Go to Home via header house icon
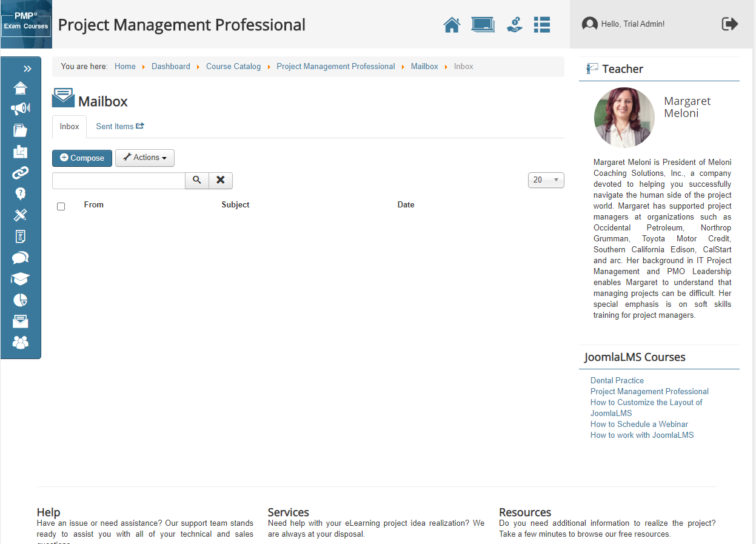 click(452, 25)
